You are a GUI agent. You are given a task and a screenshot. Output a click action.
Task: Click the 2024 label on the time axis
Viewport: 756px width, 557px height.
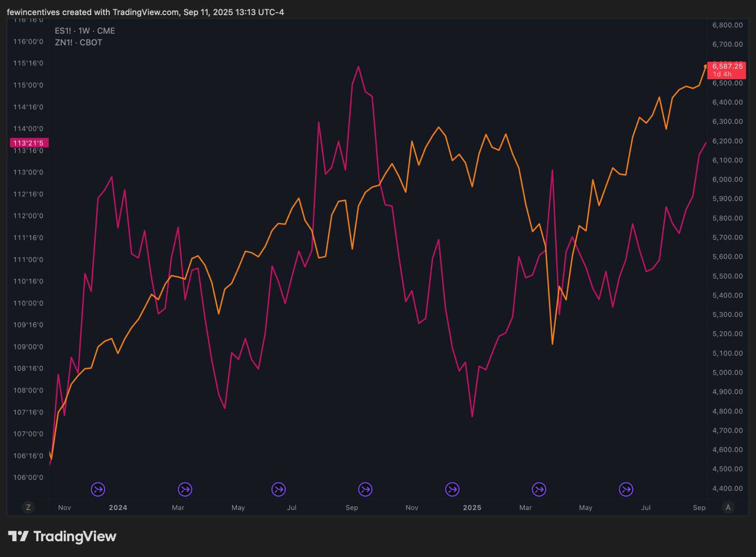[x=118, y=507]
